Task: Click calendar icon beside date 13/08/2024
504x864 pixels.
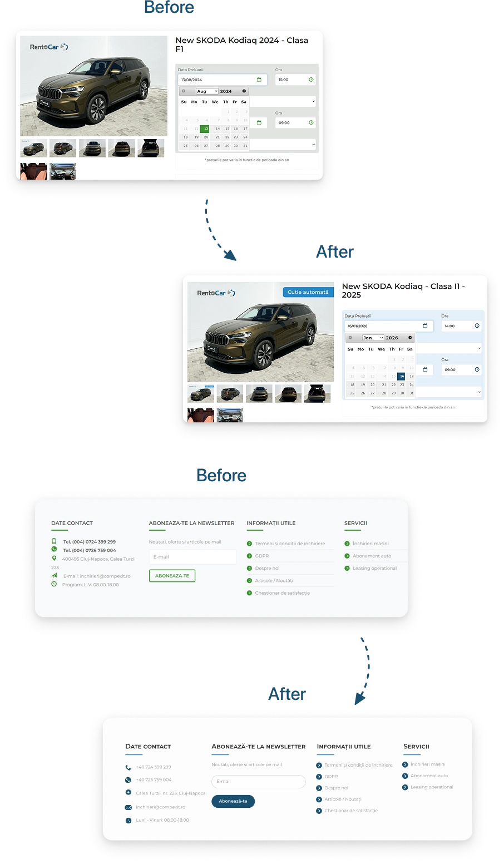Action: [x=259, y=80]
